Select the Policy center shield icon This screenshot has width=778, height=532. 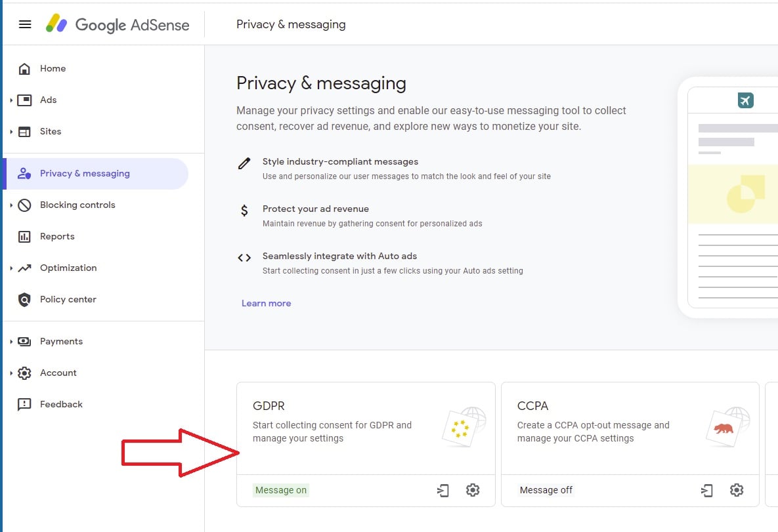point(24,299)
